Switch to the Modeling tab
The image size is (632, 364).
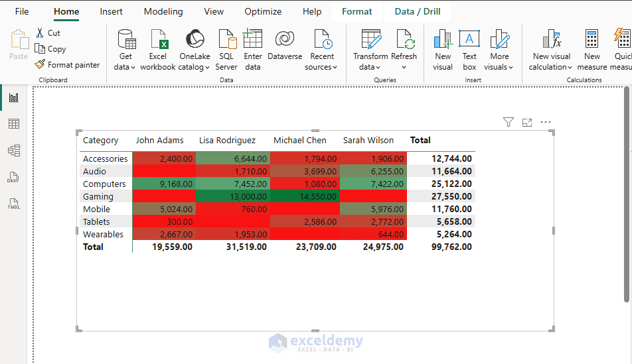click(163, 12)
